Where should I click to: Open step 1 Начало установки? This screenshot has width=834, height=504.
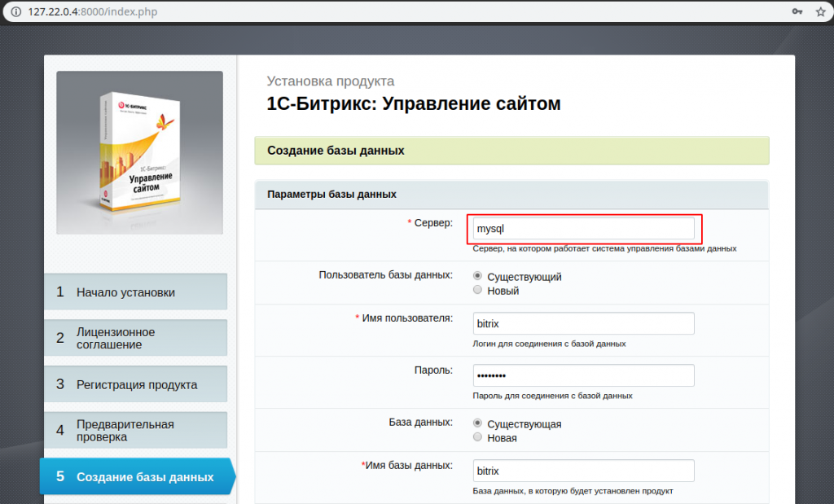(136, 291)
